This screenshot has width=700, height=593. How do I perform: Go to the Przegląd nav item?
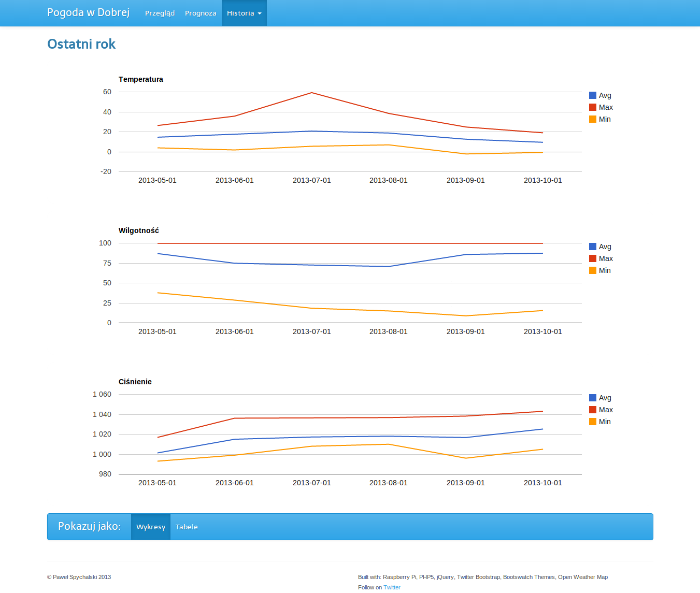point(160,13)
